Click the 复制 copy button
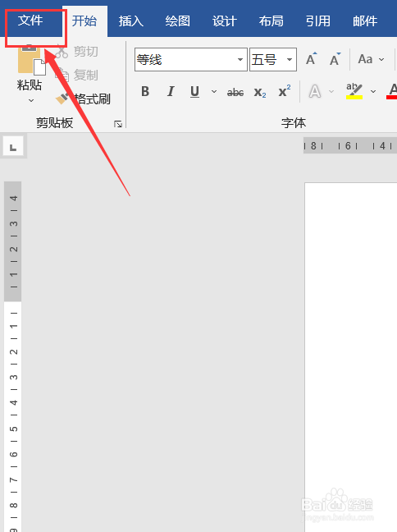 coord(78,75)
